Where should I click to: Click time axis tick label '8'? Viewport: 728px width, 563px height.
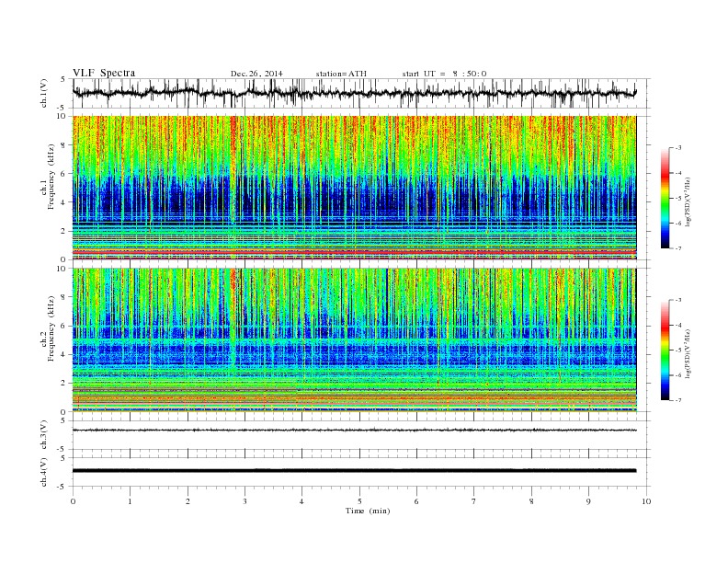pos(531,501)
